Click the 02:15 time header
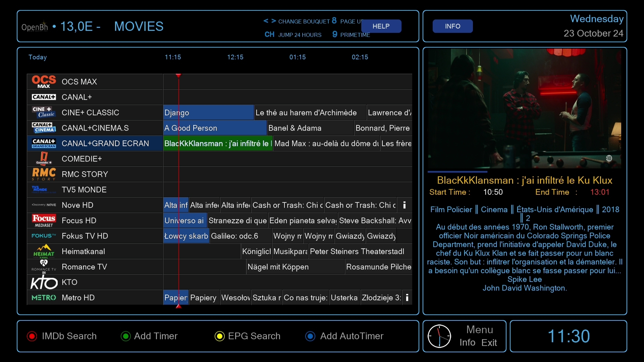This screenshot has width=644, height=362. point(360,57)
